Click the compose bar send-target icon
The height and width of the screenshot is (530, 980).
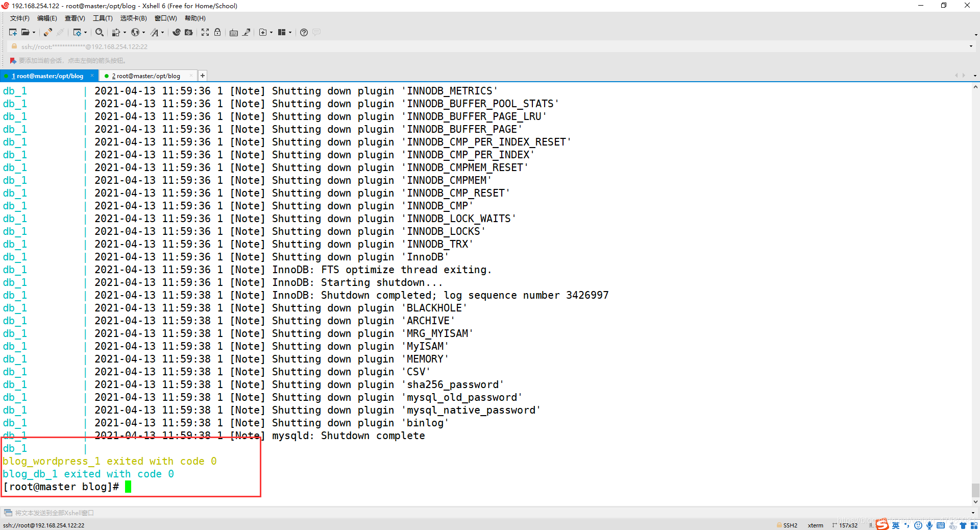(8, 513)
